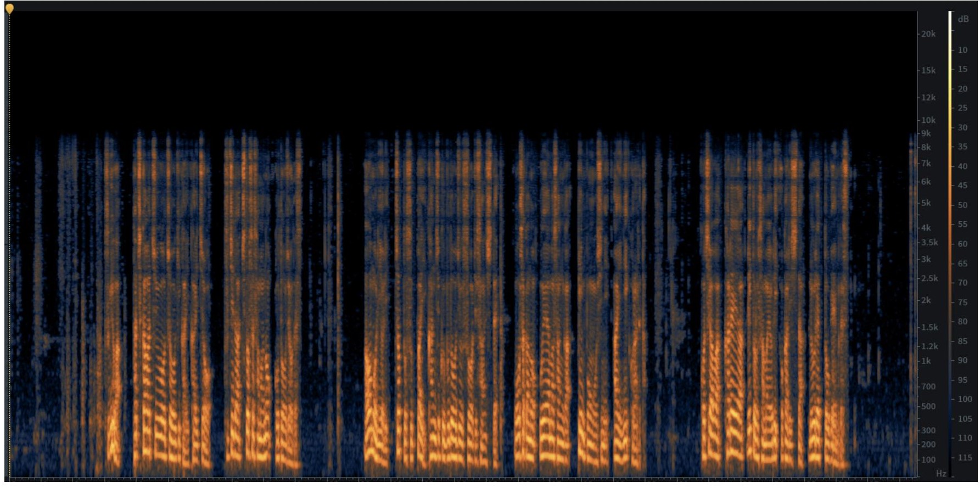Click the 75 value on dB scale

pos(963,302)
